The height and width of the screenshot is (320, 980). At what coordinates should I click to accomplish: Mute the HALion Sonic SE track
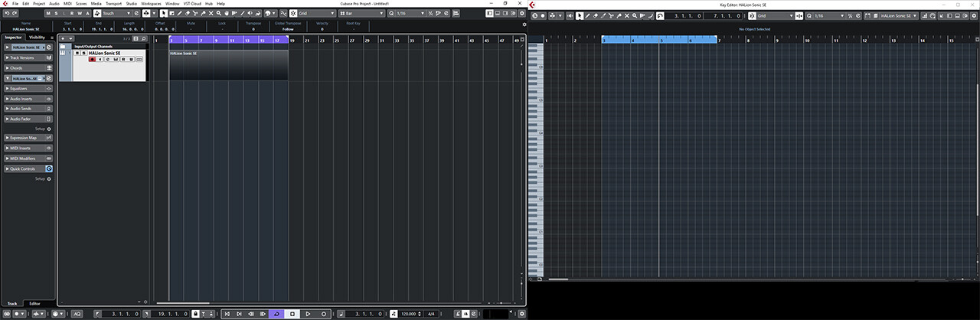point(77,53)
